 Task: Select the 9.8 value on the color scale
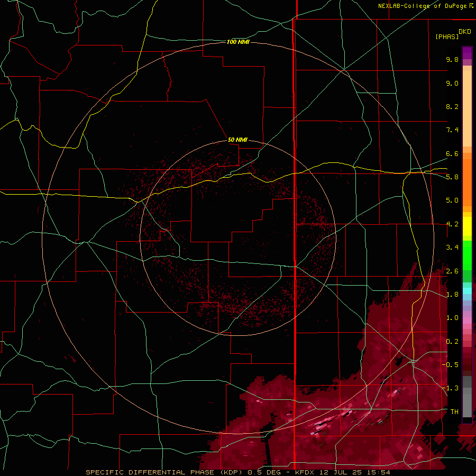tap(452, 59)
